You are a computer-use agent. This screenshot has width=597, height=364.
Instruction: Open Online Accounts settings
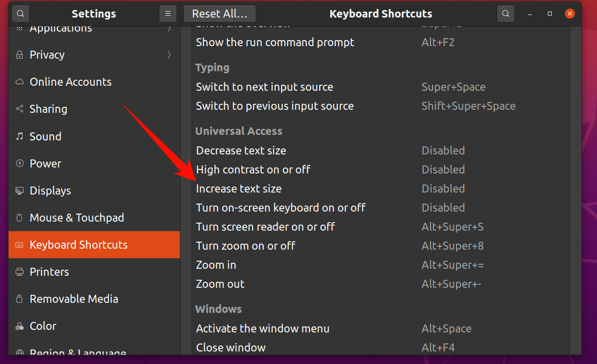pos(94,82)
